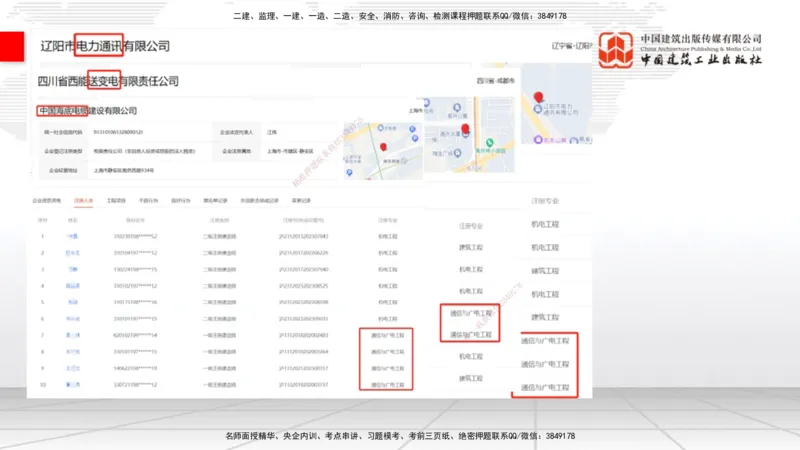Click the red pin on the Shanghai map

tap(383, 147)
